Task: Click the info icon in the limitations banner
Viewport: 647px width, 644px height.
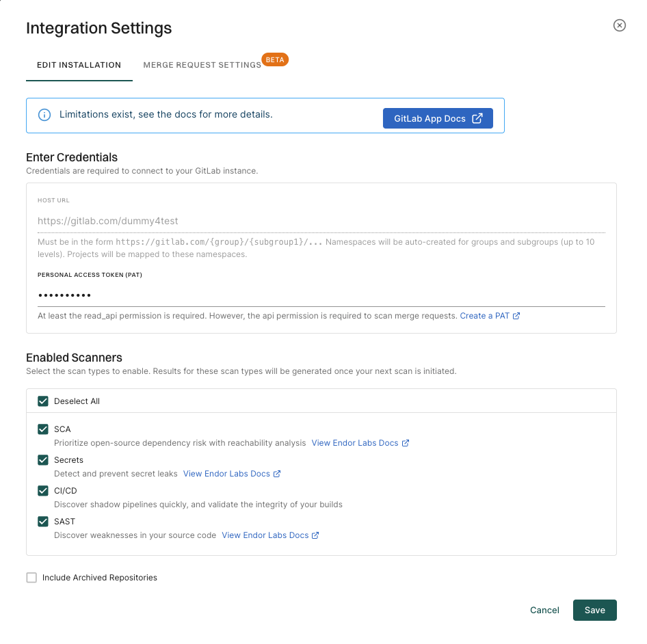Action: point(44,115)
